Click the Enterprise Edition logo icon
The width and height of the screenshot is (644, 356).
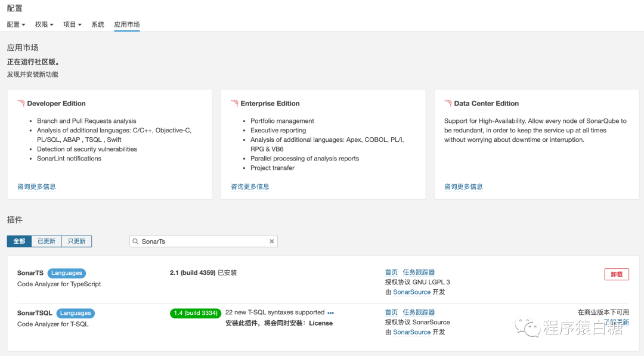click(x=234, y=103)
